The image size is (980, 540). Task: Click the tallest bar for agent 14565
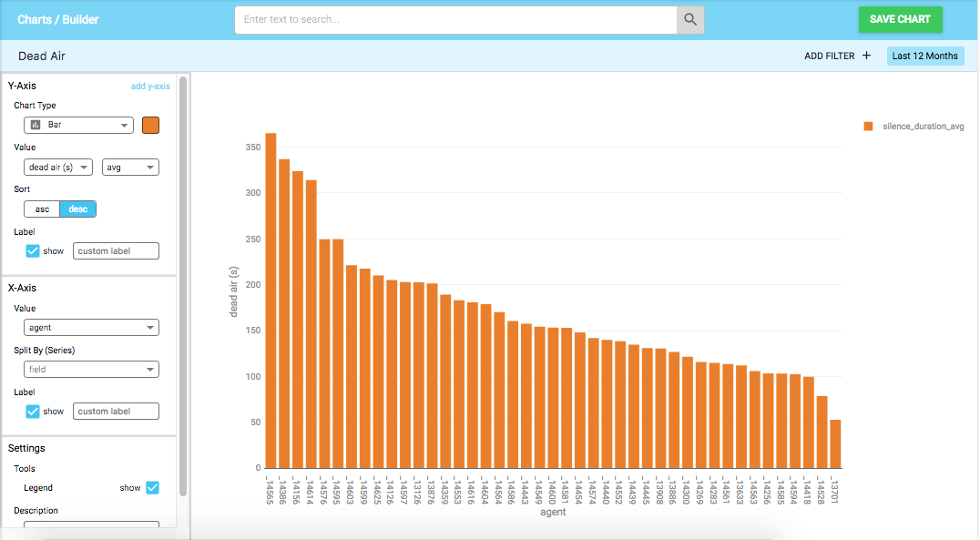coord(271,301)
